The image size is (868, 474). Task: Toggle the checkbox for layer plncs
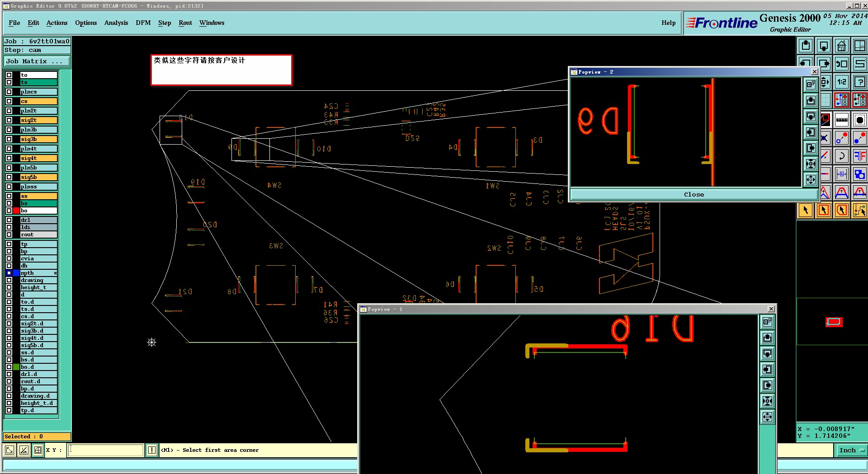9,92
